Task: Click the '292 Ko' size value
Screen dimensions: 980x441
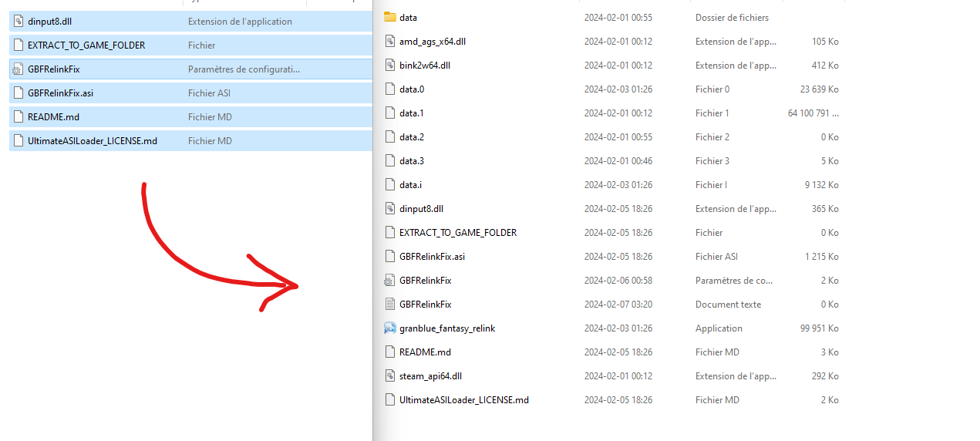Action: (825, 375)
